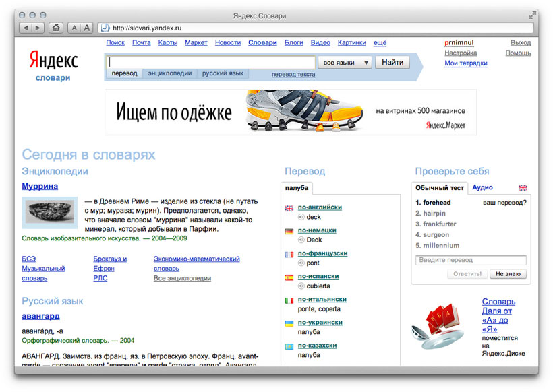Click the British flag next to по-английски
The image size is (553, 392).
pos(289,208)
